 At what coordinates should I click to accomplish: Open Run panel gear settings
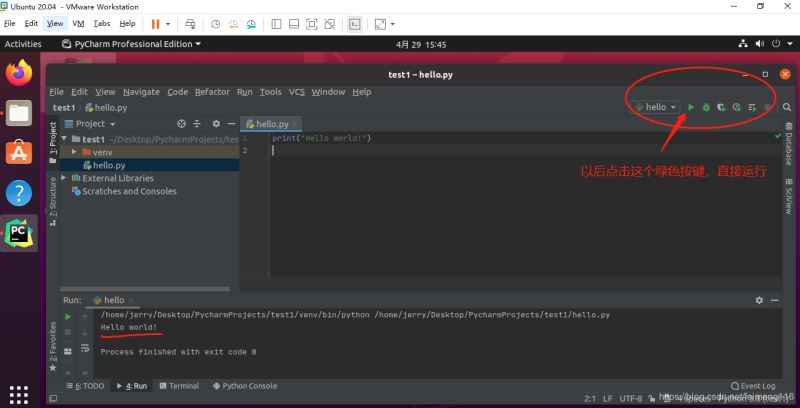pyautogui.click(x=759, y=300)
